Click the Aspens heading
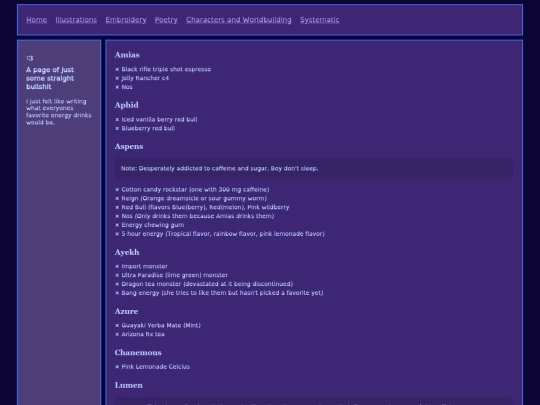 pyautogui.click(x=129, y=146)
